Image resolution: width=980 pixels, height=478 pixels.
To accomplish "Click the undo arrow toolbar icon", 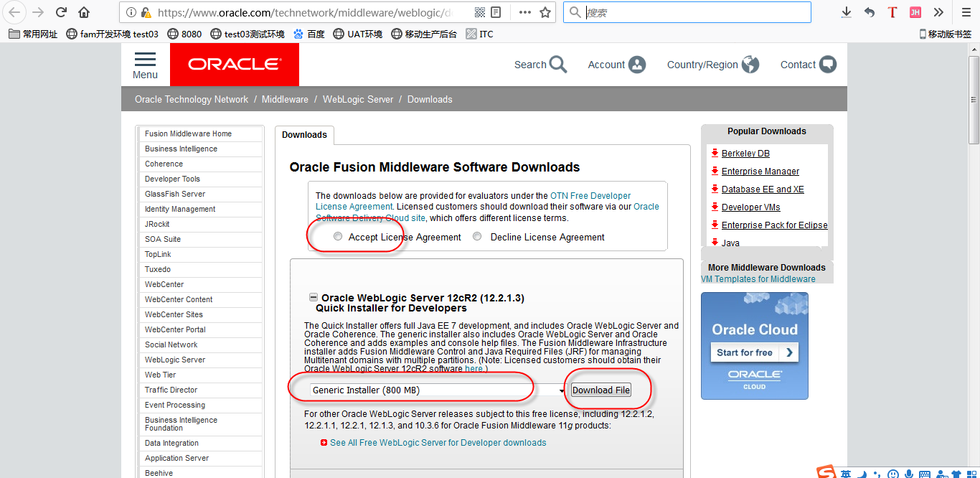I will click(870, 12).
